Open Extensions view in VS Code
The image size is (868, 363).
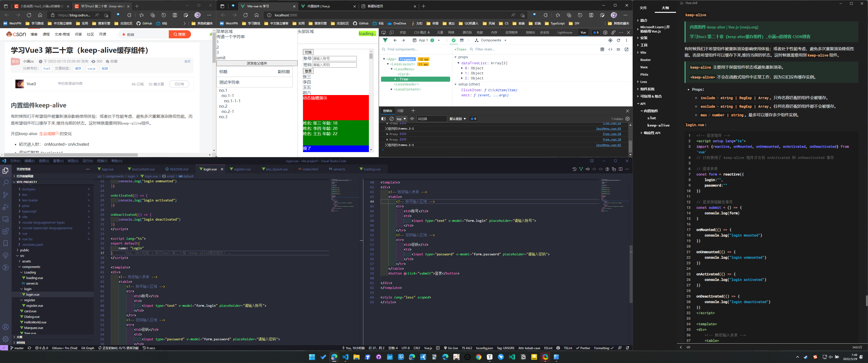click(5, 231)
